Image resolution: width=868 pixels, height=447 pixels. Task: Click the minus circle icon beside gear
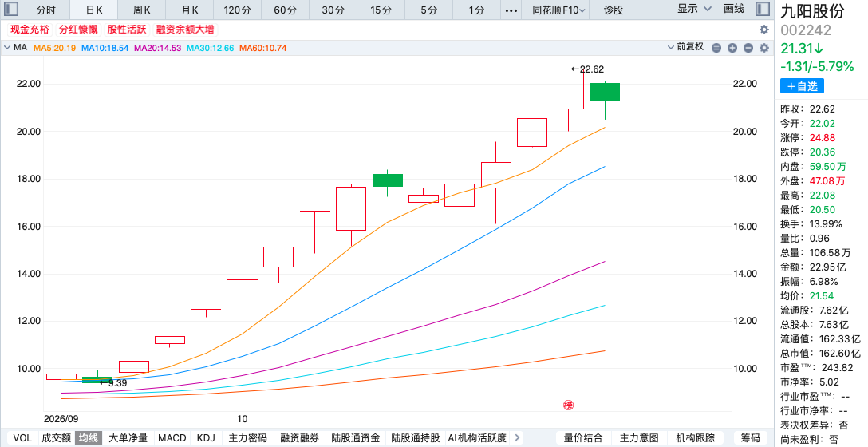pos(748,48)
